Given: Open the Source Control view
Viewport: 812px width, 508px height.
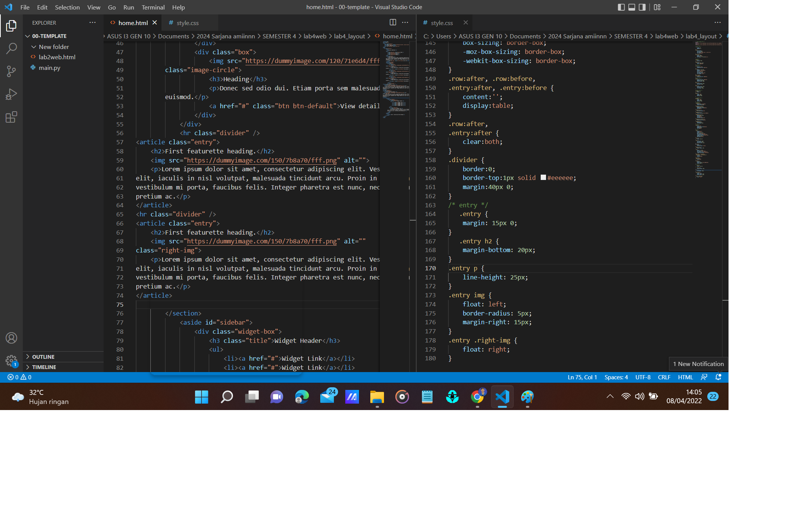Looking at the screenshot, I should pyautogui.click(x=11, y=71).
